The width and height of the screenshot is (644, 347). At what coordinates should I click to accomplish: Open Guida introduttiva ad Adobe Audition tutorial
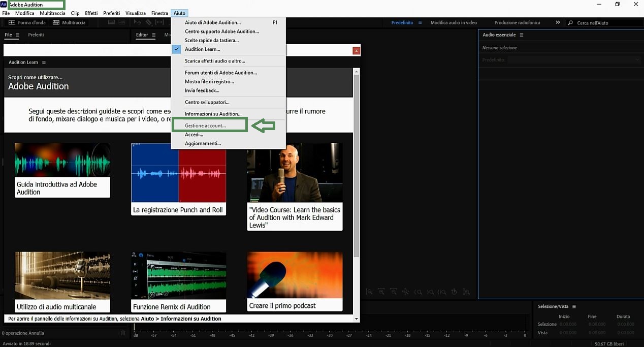click(x=62, y=170)
